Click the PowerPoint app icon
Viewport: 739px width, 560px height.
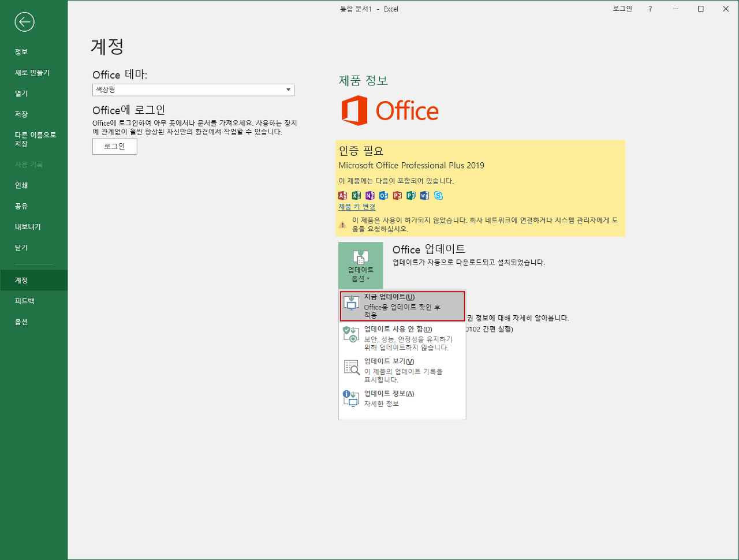click(397, 196)
